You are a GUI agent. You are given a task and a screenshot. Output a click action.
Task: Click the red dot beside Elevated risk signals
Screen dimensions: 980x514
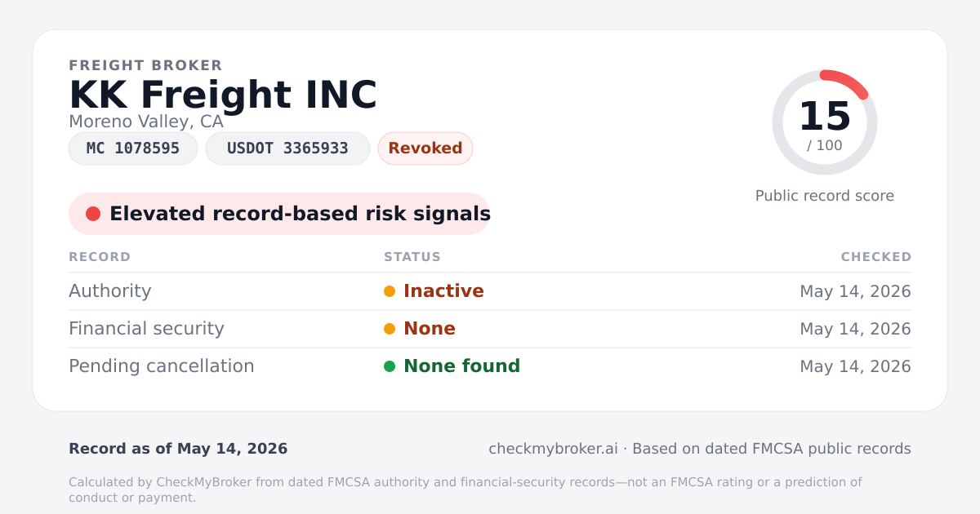coord(93,214)
